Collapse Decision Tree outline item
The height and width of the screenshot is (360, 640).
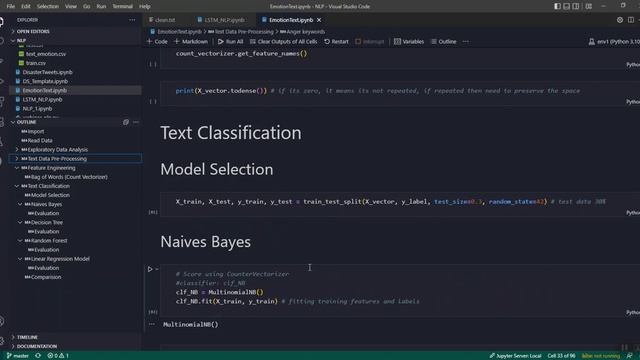[x=20, y=222]
